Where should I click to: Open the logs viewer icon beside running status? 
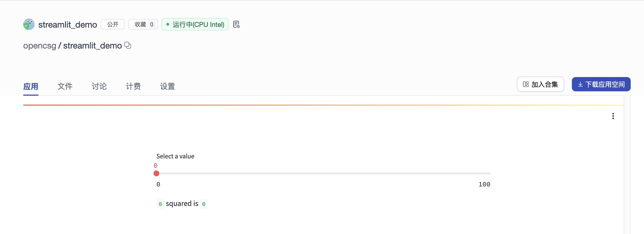(x=236, y=24)
